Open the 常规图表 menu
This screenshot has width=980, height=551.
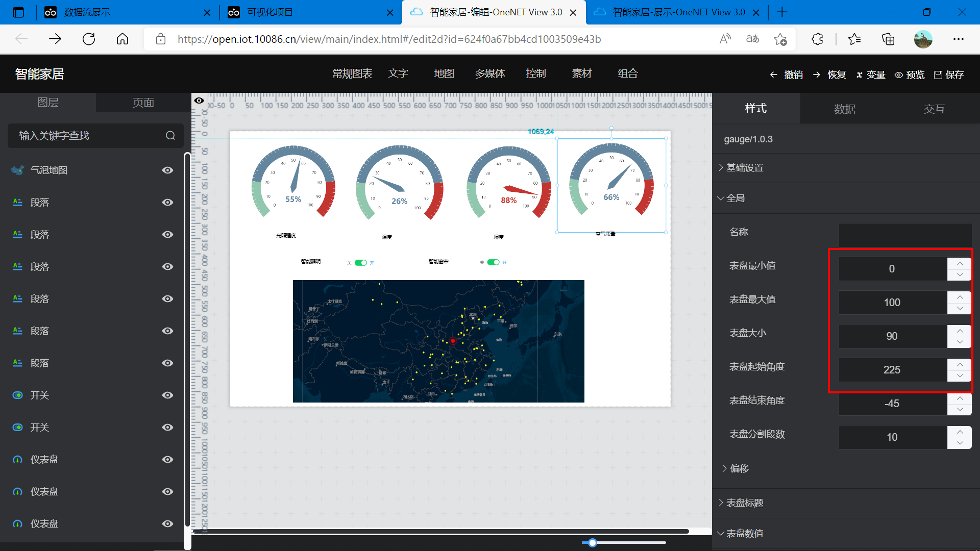(x=352, y=73)
